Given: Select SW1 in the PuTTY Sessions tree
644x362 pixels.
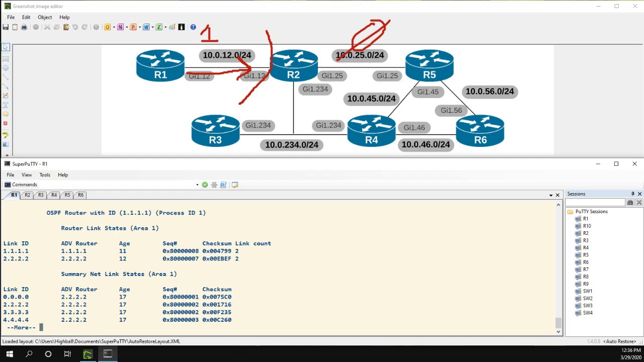Looking at the screenshot, I should tap(587, 291).
